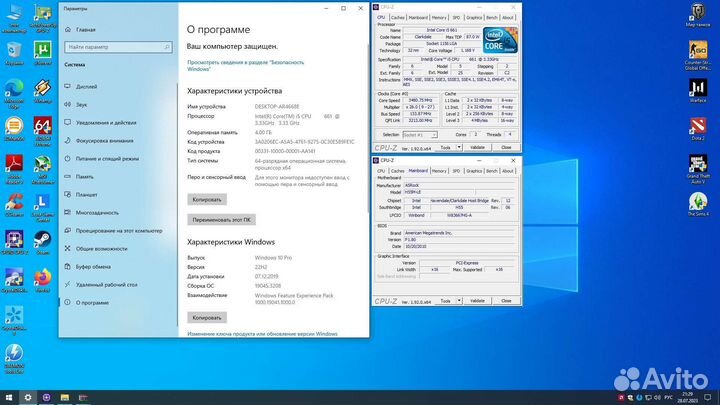Open the notification center icon
This screenshot has height=405, width=720.
click(708, 397)
